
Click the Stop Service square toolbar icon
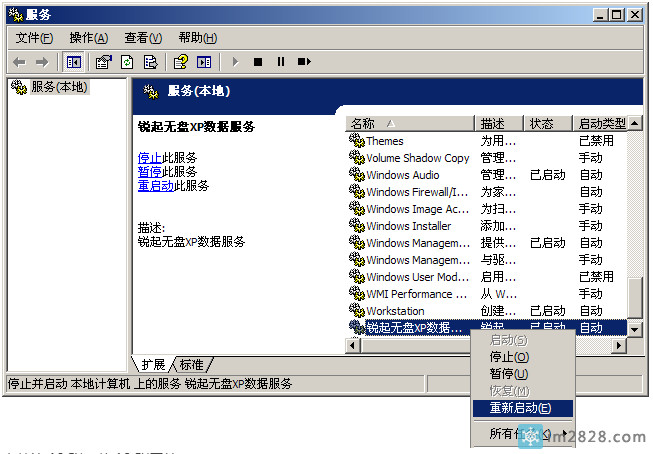(x=258, y=62)
